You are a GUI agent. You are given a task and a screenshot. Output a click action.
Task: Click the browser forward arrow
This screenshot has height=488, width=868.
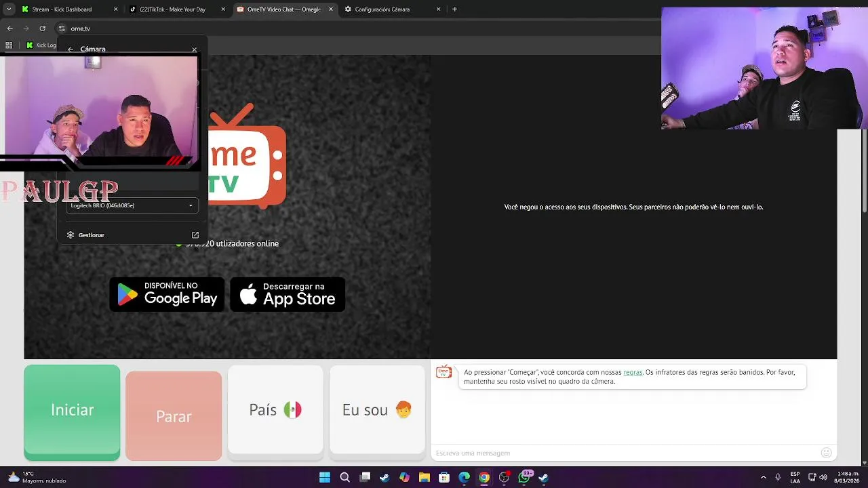(x=26, y=28)
